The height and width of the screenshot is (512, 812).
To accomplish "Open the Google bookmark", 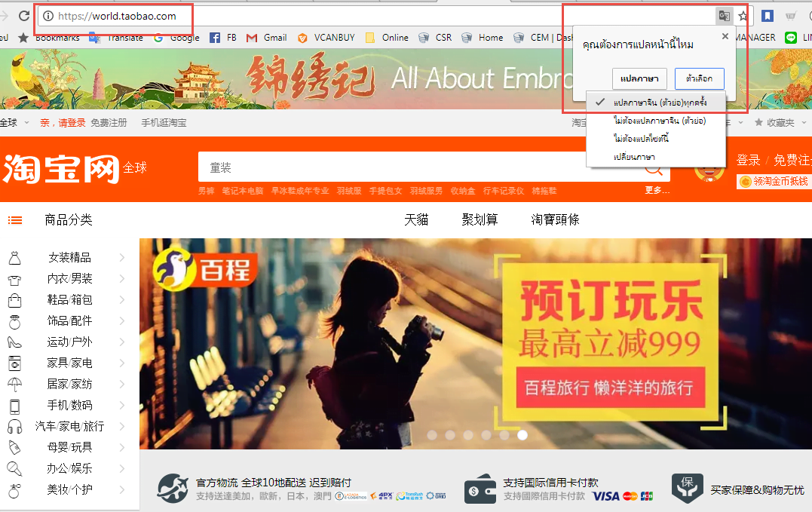I will coord(176,38).
